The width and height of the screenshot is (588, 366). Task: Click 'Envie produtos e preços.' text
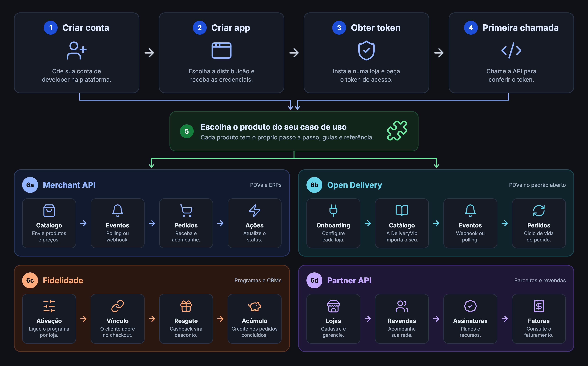click(x=49, y=236)
